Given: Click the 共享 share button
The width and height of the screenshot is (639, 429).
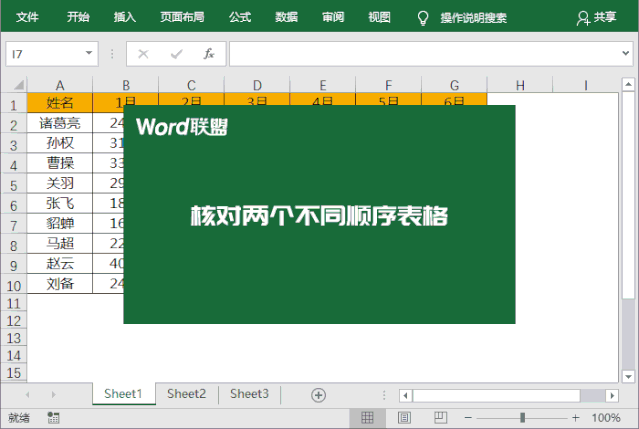Looking at the screenshot, I should pos(597,17).
